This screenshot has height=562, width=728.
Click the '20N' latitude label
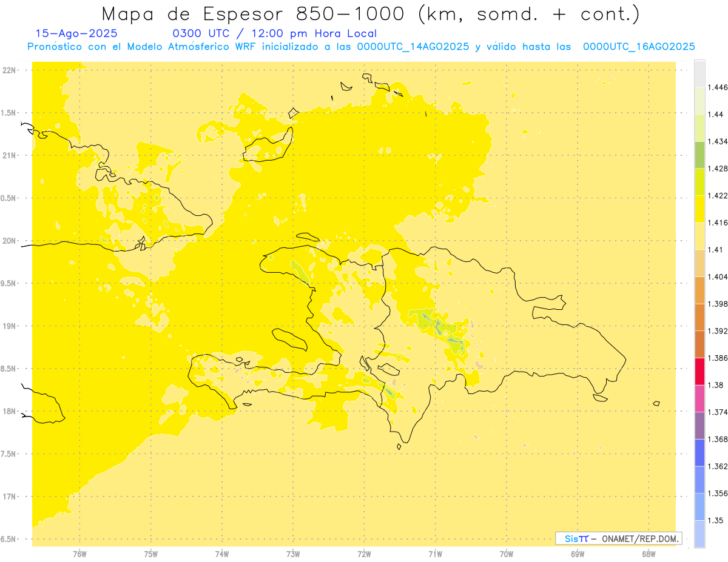(9, 241)
